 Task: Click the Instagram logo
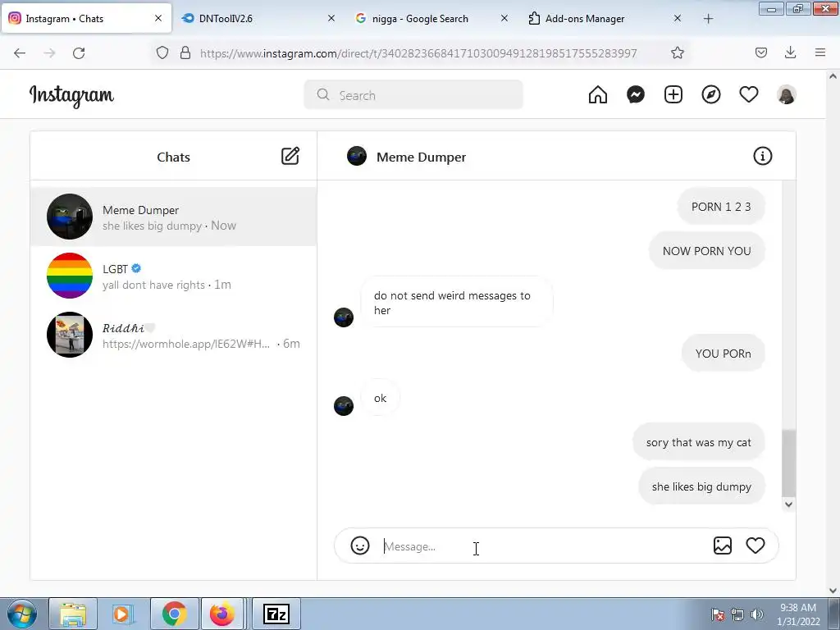(71, 95)
